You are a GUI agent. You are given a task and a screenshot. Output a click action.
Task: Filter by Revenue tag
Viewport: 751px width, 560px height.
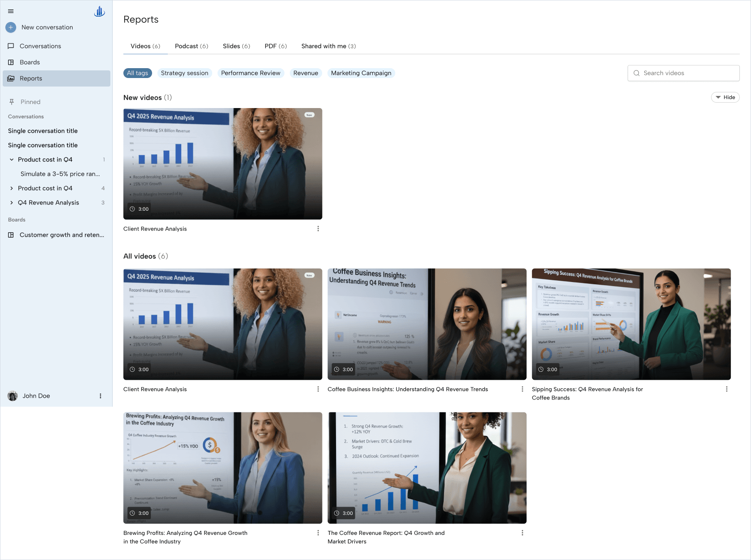pyautogui.click(x=306, y=73)
